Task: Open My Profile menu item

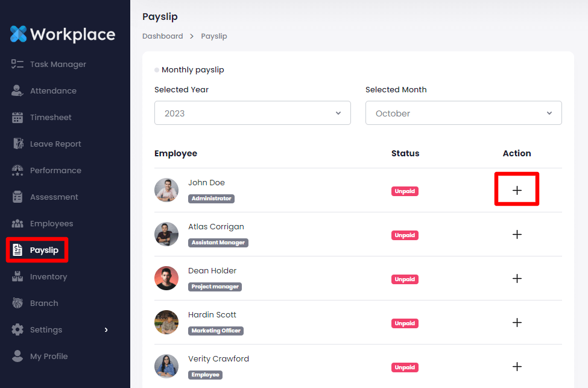Action: pos(48,356)
